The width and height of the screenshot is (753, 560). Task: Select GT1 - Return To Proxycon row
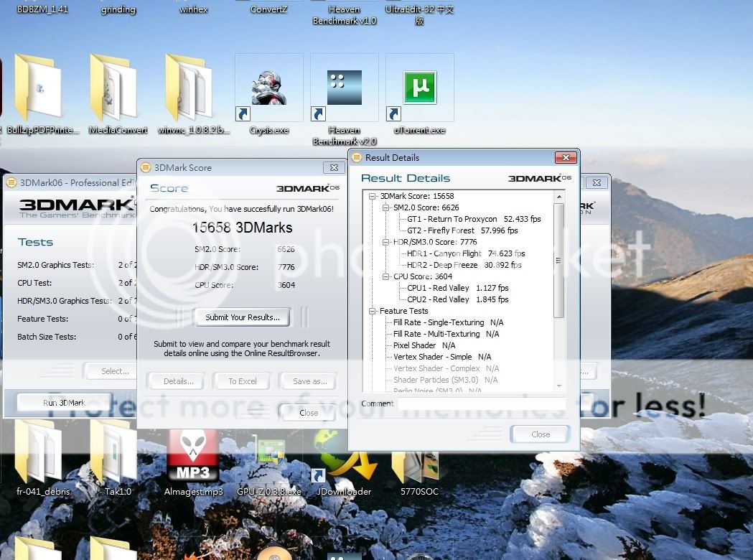point(474,219)
